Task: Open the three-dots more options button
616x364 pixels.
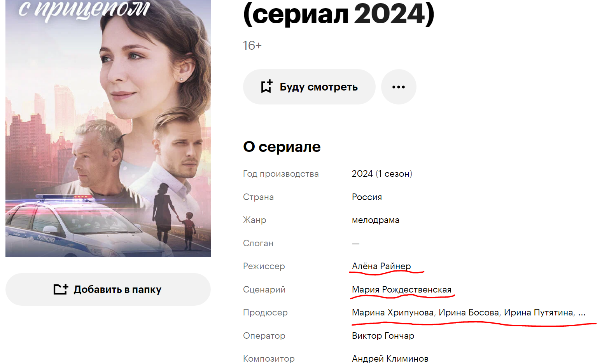Action: click(399, 87)
